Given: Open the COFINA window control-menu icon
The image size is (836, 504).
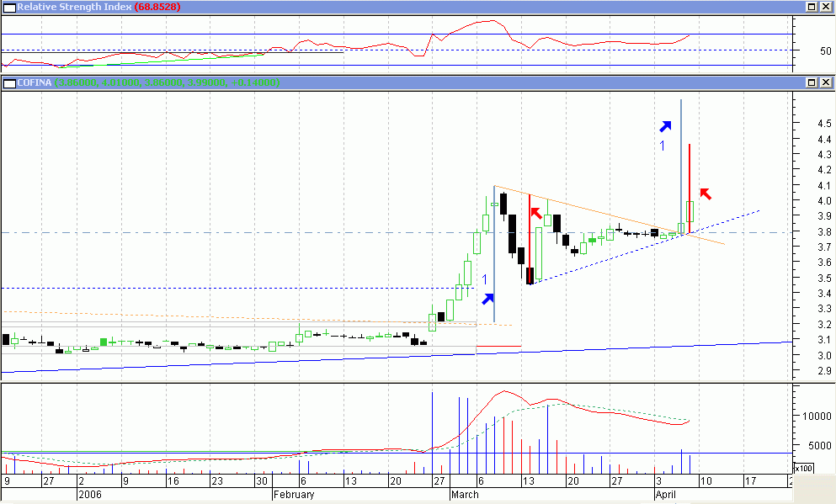Looking at the screenshot, I should (9, 82).
